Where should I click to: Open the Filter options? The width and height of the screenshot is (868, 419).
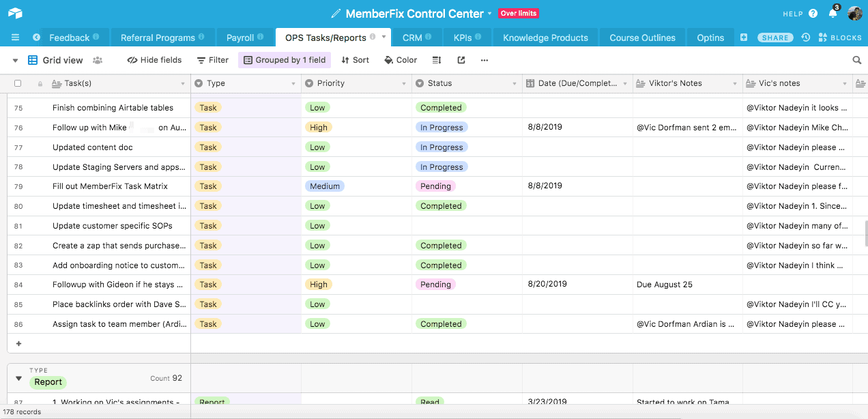pos(212,60)
